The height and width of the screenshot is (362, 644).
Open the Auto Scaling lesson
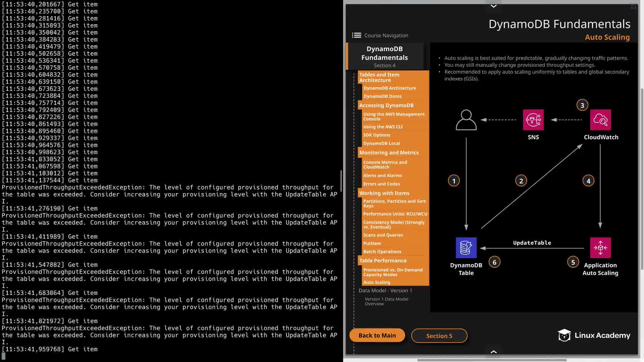(x=377, y=282)
